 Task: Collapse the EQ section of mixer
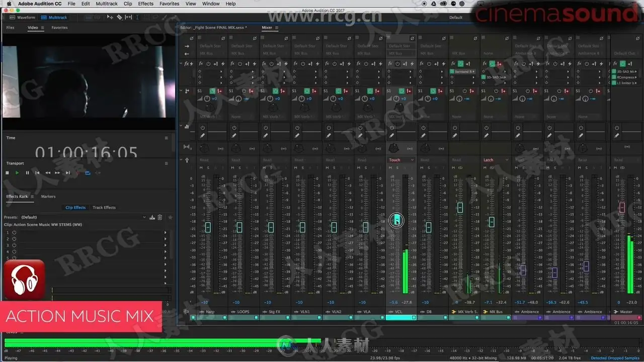point(182,127)
